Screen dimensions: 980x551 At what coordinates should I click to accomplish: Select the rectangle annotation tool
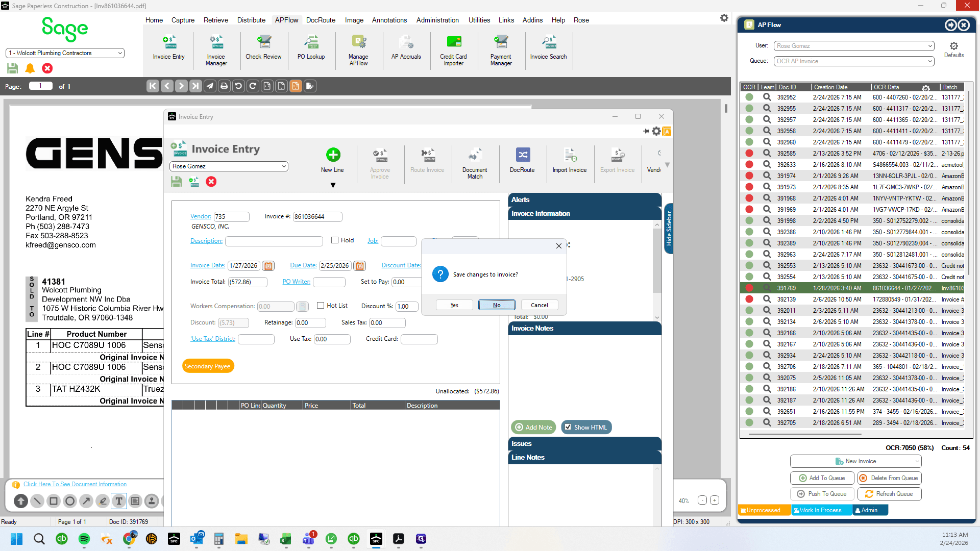pos(54,501)
